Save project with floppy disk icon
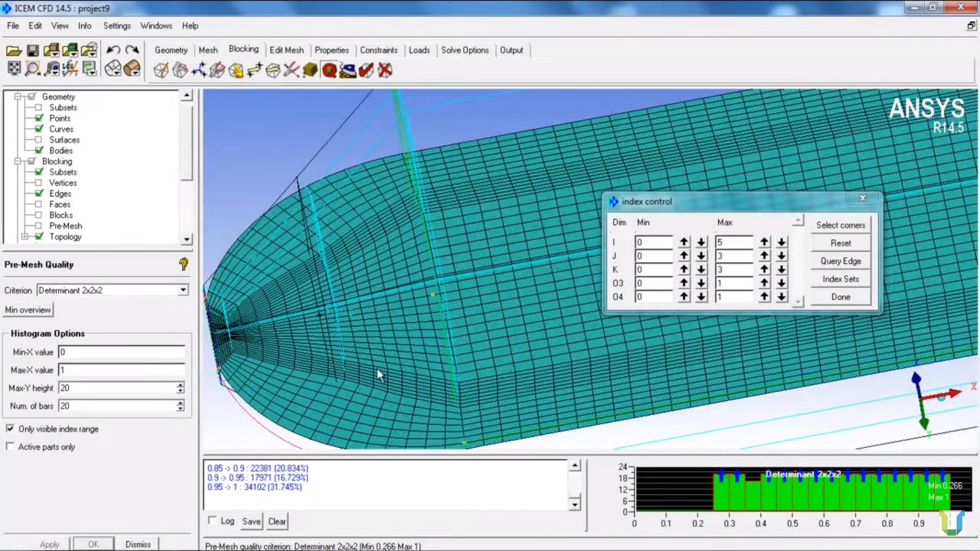The height and width of the screenshot is (551, 980). tap(32, 50)
